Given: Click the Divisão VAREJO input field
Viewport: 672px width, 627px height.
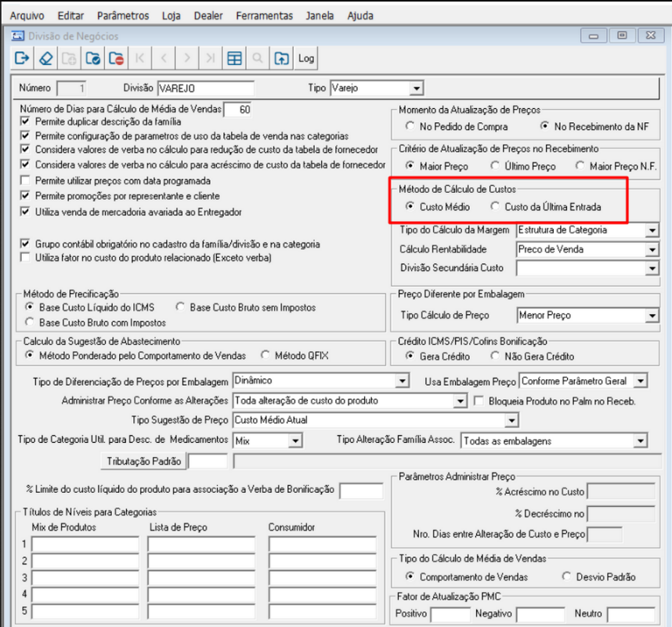Looking at the screenshot, I should click(x=206, y=89).
